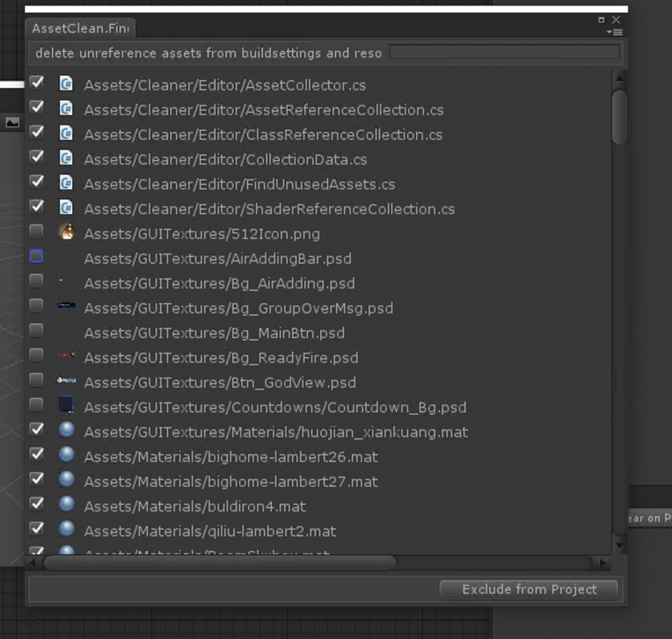This screenshot has width=672, height=639.
Task: Uncheck the CollectionData.cs checkbox
Action: [x=37, y=157]
